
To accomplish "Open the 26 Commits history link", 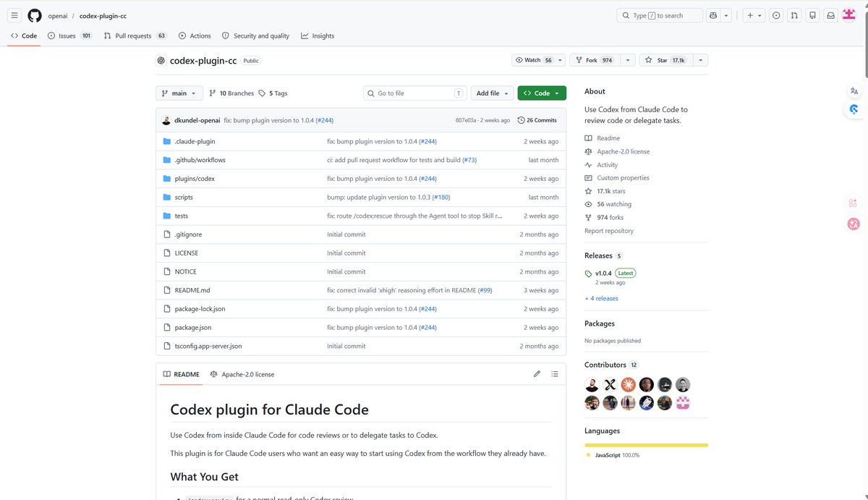I will tap(537, 120).
